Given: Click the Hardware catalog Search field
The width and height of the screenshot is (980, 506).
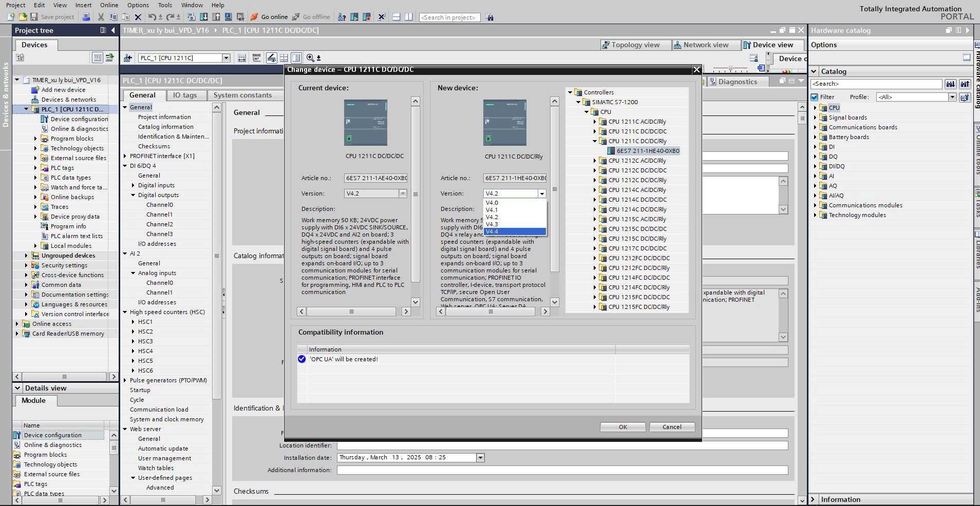Looking at the screenshot, I should tap(876, 84).
